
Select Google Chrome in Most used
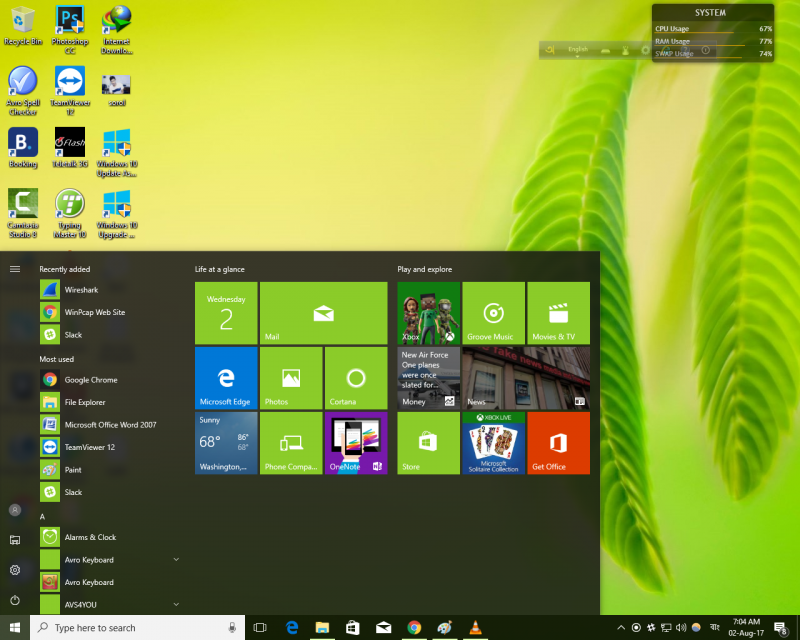90,380
